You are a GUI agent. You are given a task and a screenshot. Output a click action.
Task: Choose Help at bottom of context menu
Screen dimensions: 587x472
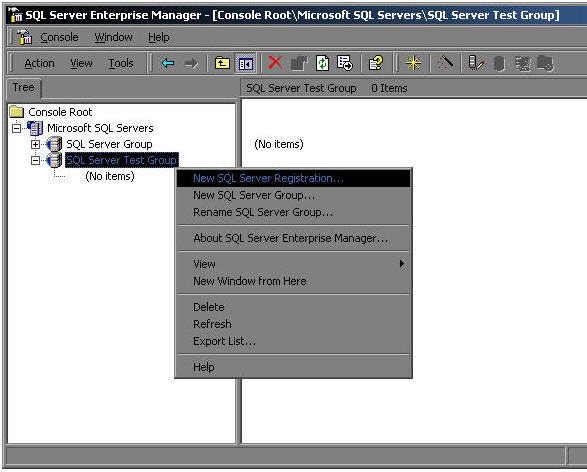(x=294, y=367)
